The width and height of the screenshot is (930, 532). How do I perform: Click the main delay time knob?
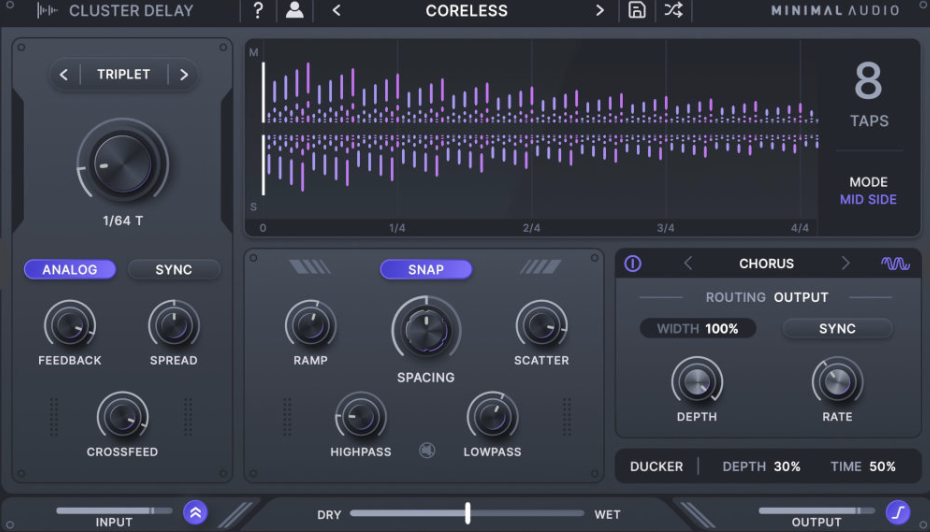(x=123, y=164)
